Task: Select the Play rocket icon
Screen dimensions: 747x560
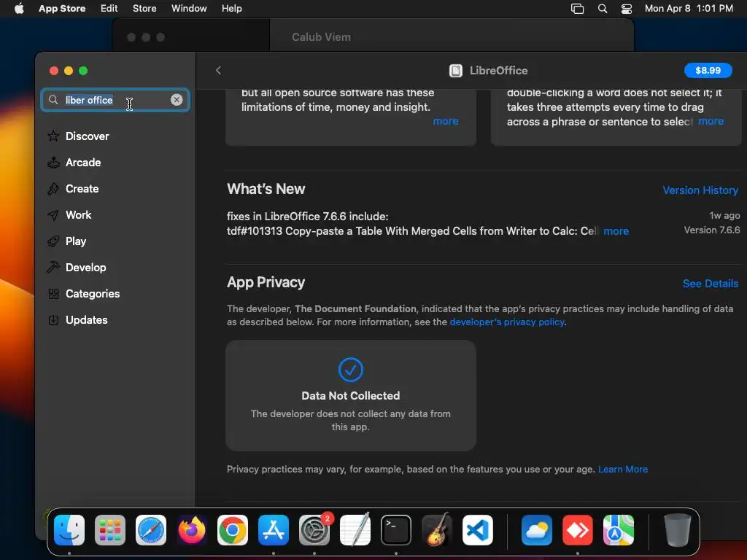Action: 53,241
